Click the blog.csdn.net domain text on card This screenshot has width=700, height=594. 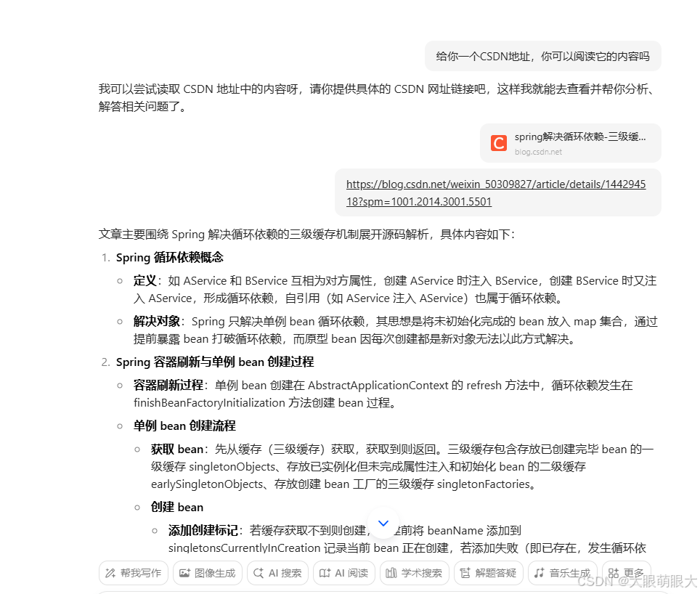click(538, 152)
